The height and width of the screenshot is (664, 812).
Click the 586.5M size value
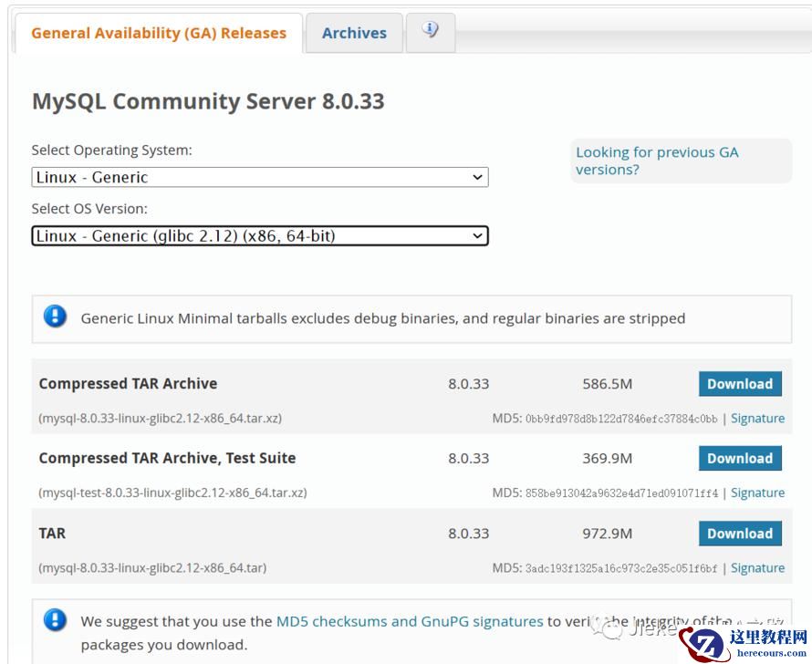[608, 384]
